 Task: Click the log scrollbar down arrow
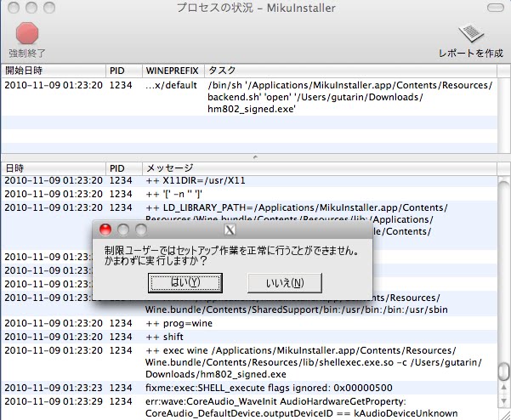coord(504,400)
